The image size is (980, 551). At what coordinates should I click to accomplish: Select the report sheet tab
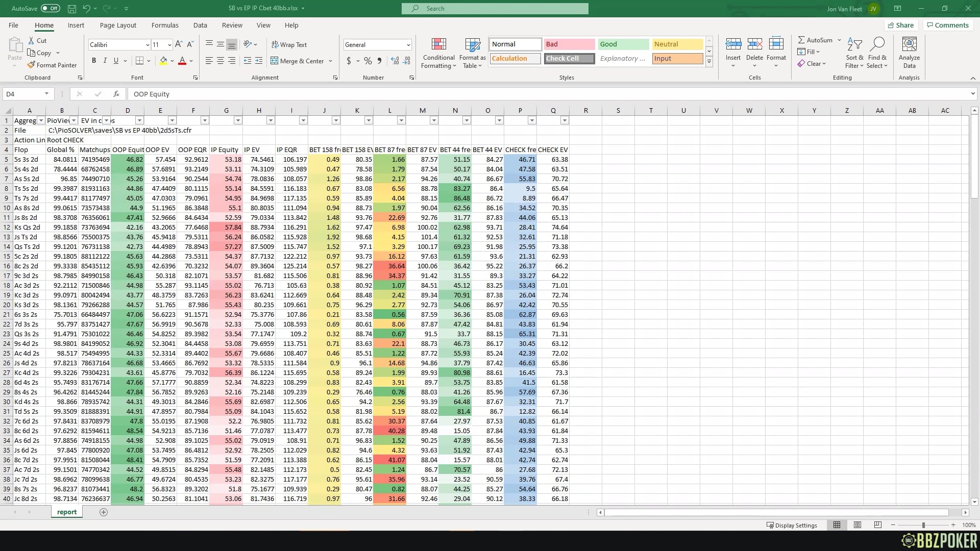pyautogui.click(x=67, y=512)
